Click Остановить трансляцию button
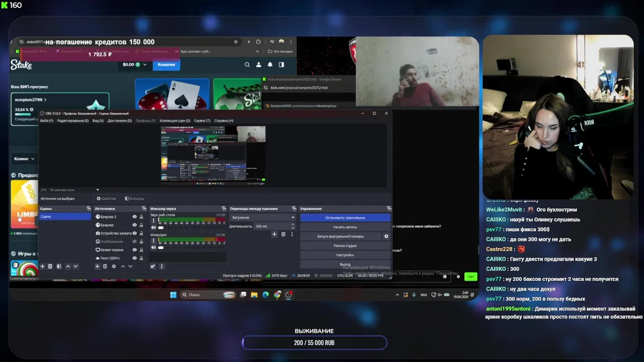The height and width of the screenshot is (362, 644). (x=345, y=218)
